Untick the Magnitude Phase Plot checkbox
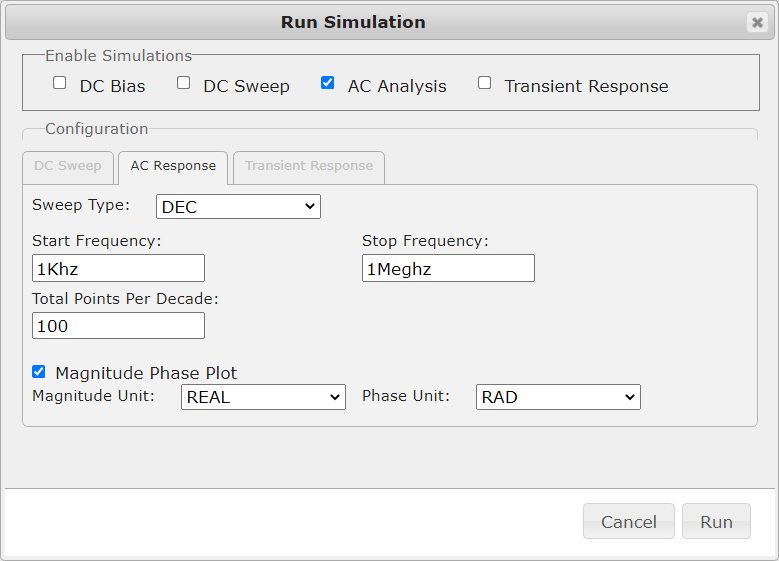This screenshot has height=561, width=779. pyautogui.click(x=39, y=372)
